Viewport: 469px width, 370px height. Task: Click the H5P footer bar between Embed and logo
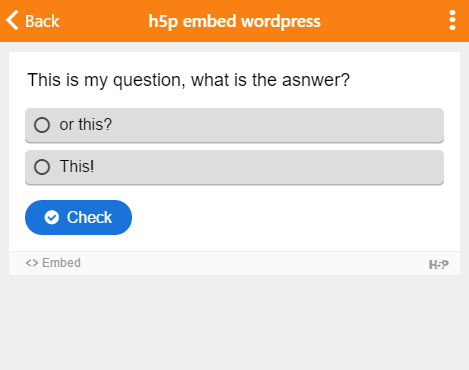(x=253, y=263)
